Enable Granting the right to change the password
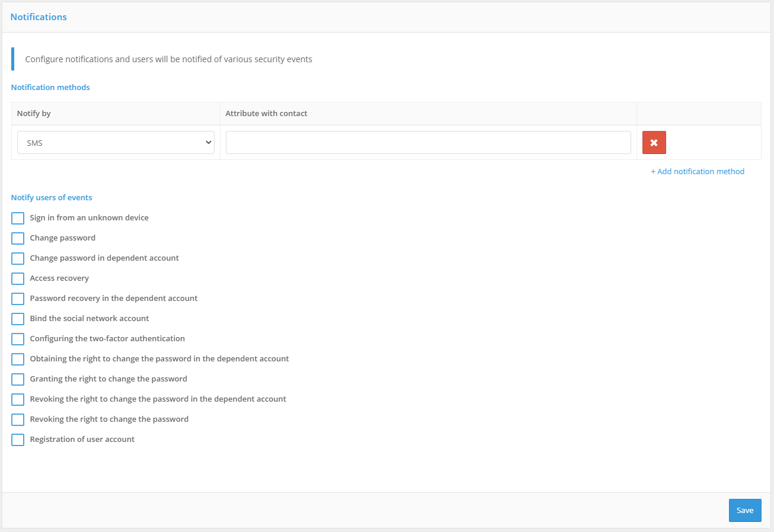774x532 pixels. tap(18, 379)
